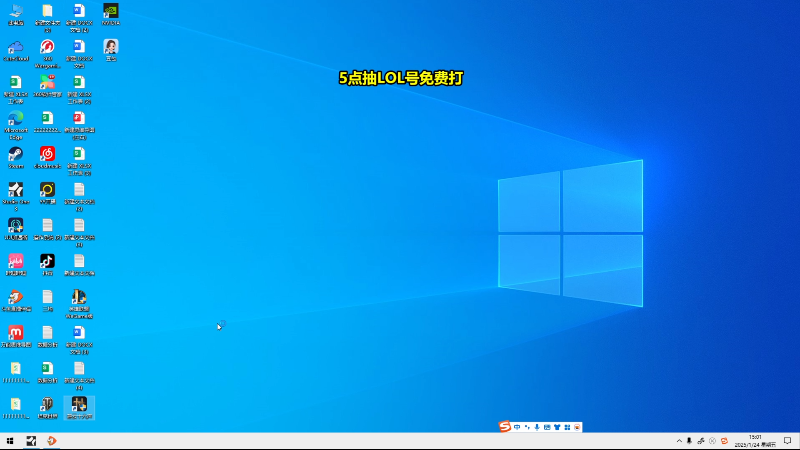
Task: Click the last orange icon on Sogou bar
Action: 577,427
